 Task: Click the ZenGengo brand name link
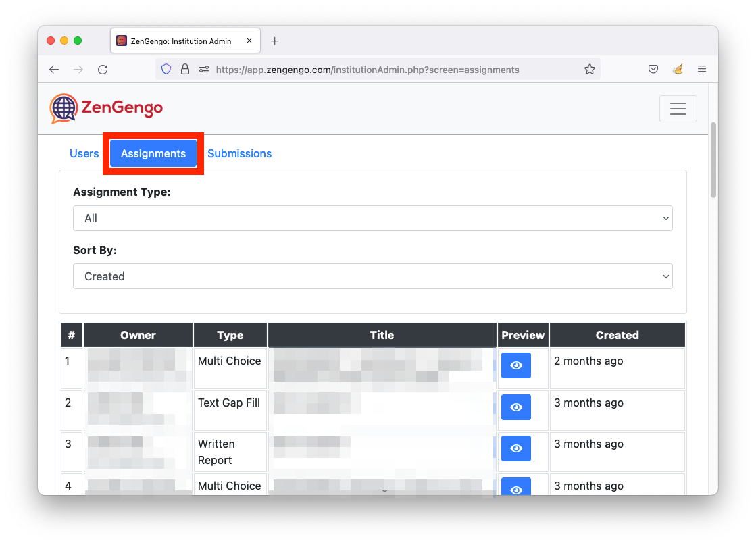pyautogui.click(x=122, y=107)
